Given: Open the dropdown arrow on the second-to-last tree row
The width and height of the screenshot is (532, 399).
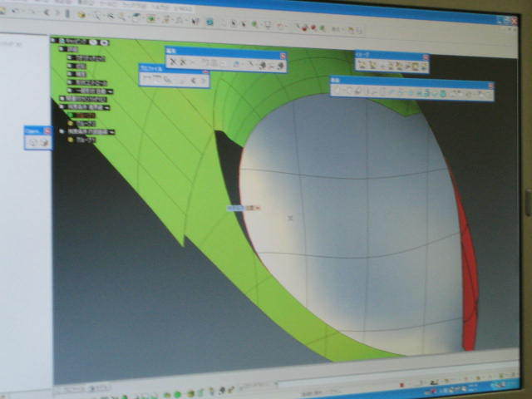Looking at the screenshot, I should [x=111, y=132].
